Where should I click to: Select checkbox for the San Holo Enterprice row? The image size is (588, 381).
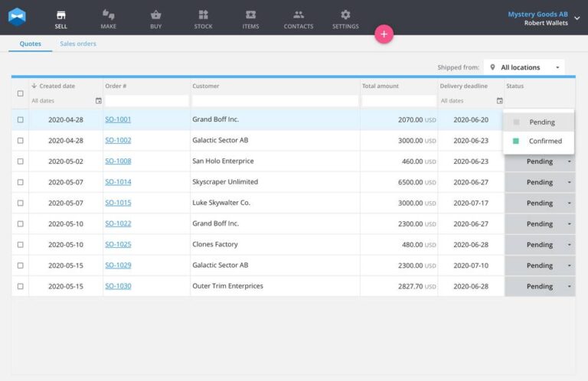20,161
